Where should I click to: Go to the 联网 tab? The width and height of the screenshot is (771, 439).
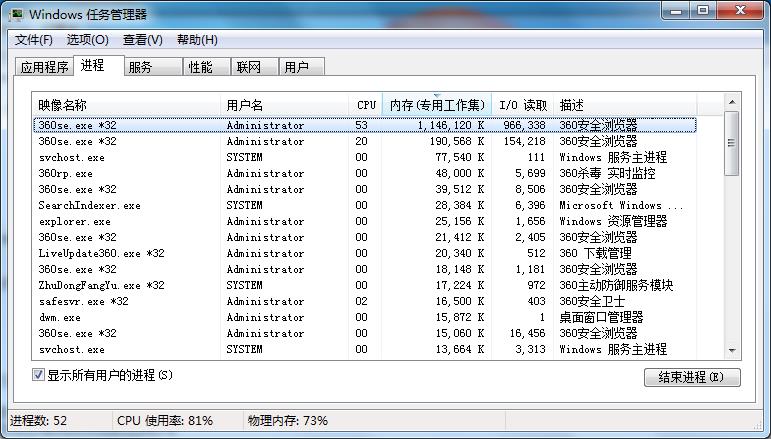[x=255, y=67]
